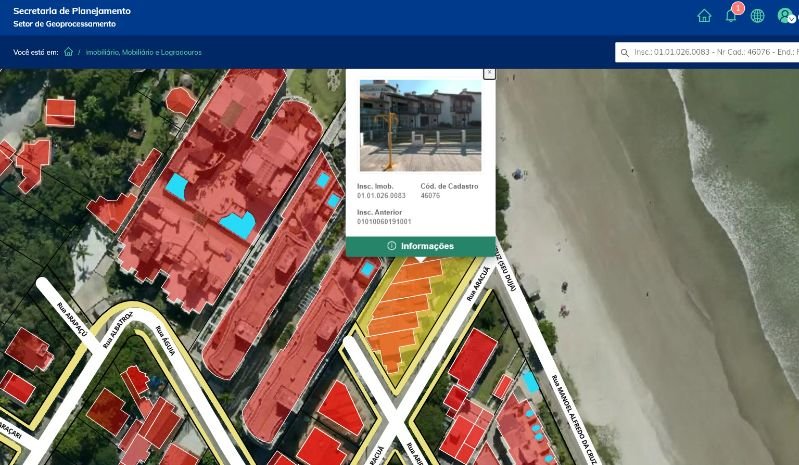
Task: Open the user profile avatar menu
Action: (785, 16)
